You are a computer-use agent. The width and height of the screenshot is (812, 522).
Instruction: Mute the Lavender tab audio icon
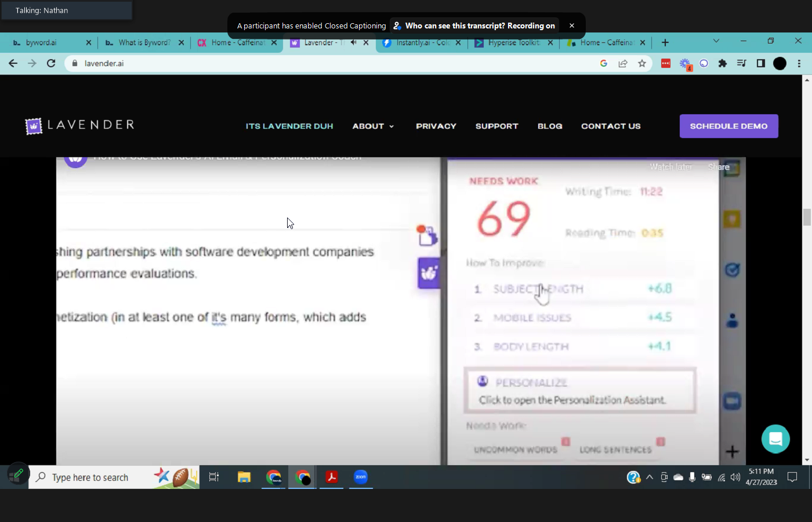coord(353,42)
